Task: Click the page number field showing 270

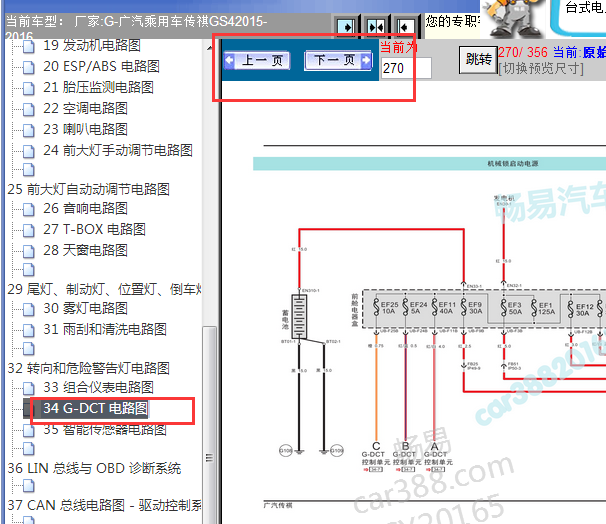Action: coord(406,68)
